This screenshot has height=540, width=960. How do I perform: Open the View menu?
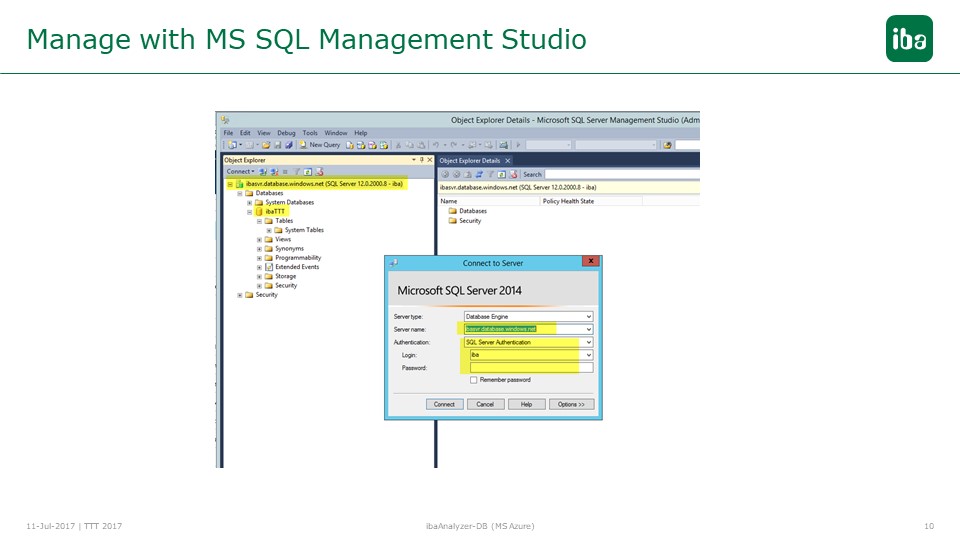pos(264,133)
